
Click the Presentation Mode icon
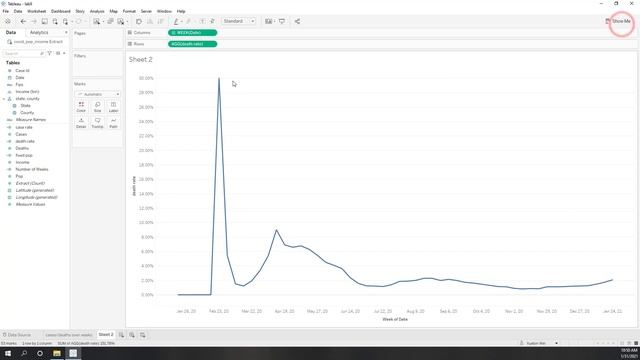282,21
